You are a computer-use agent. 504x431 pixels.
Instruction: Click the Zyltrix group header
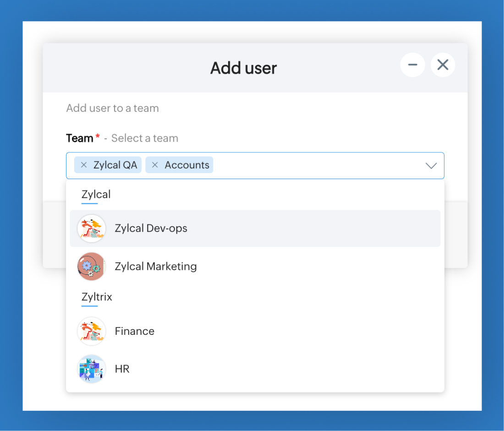coord(97,297)
